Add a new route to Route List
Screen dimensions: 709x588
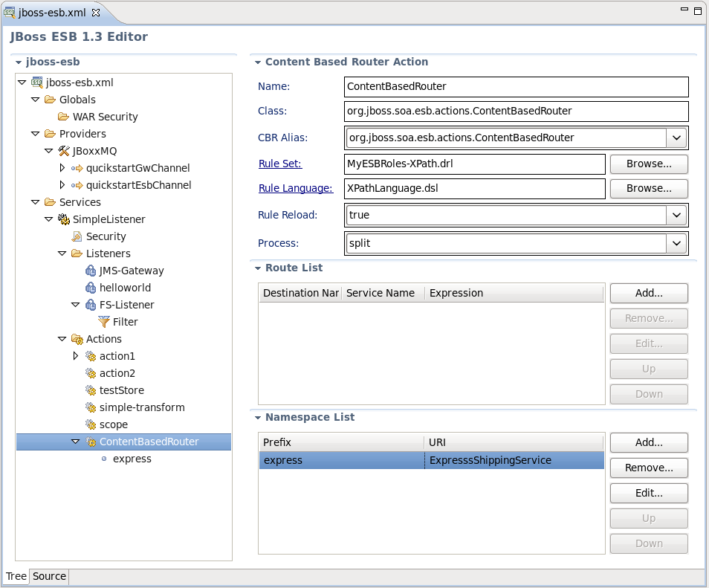point(649,293)
